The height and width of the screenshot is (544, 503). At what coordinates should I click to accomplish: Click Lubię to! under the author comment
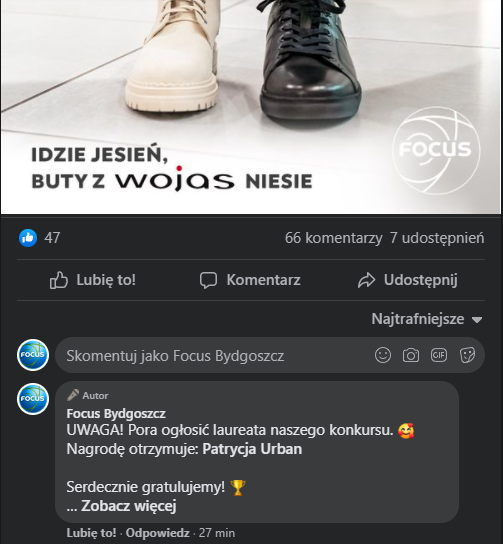coord(92,533)
